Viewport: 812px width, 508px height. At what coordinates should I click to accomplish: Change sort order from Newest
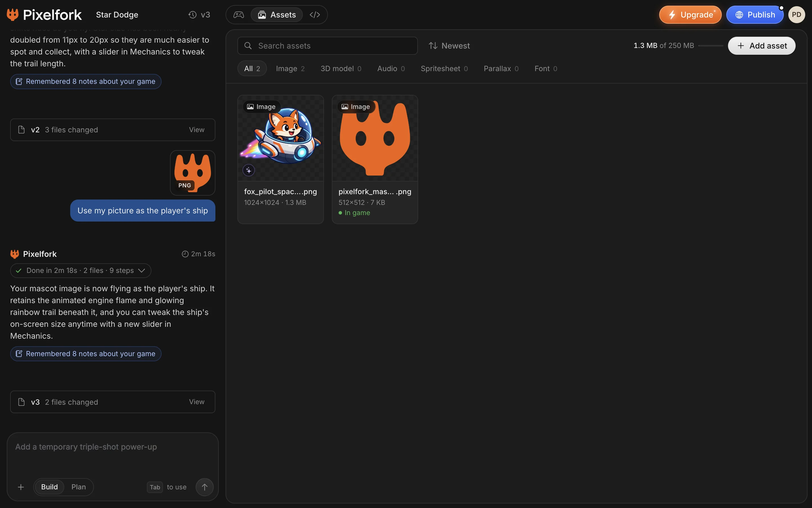tap(449, 46)
